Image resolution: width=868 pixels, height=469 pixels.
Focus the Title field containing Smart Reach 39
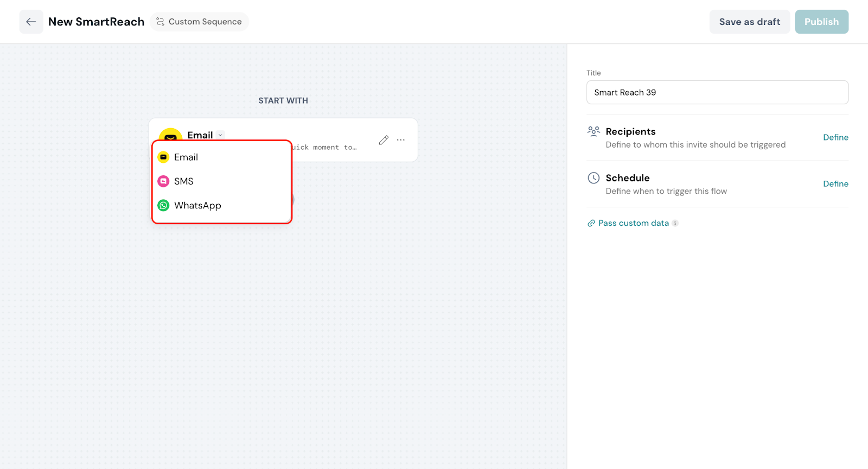click(717, 92)
